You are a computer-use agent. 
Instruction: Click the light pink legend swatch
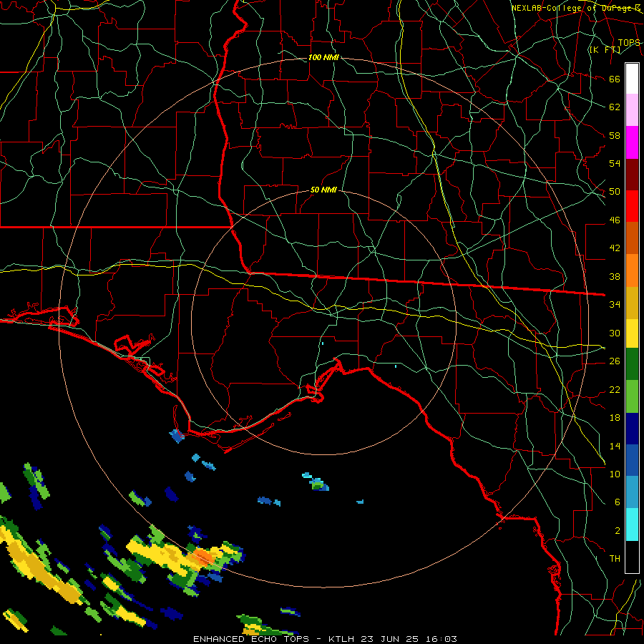(632, 110)
